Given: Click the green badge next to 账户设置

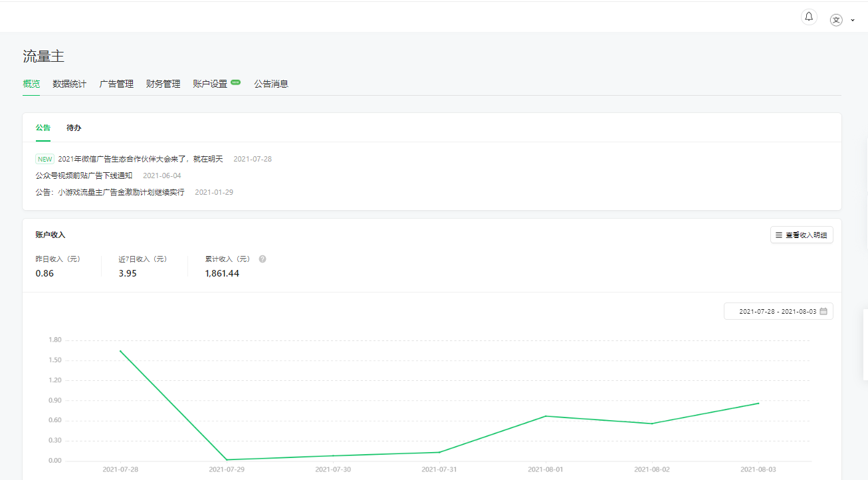Looking at the screenshot, I should click(235, 82).
